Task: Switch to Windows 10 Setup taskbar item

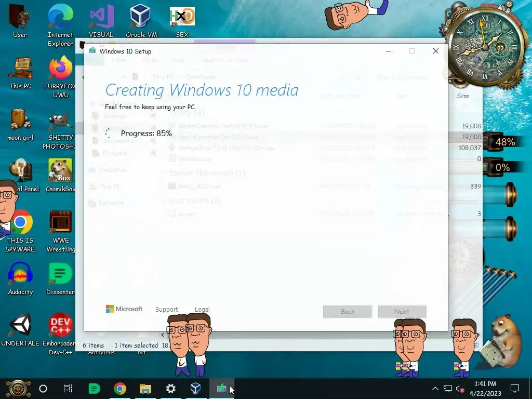Action: coord(221,389)
